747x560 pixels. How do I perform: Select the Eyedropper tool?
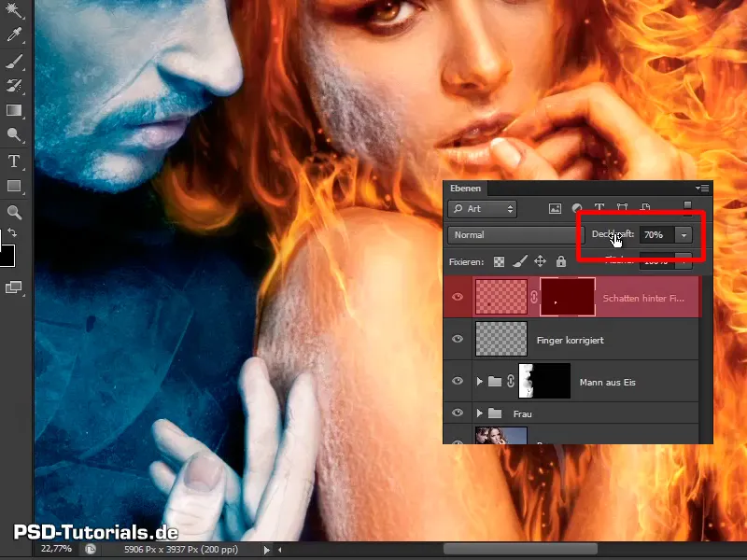(14, 35)
